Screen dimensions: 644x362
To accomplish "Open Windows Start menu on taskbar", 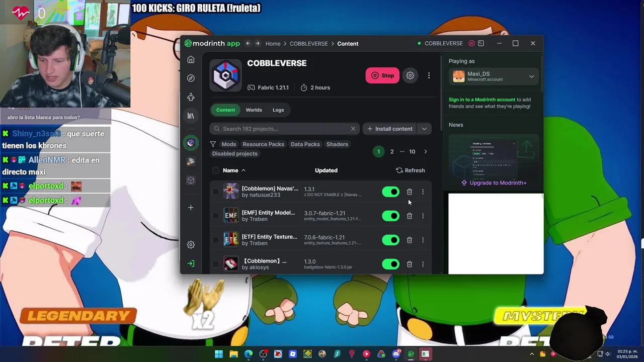I will tap(219, 354).
